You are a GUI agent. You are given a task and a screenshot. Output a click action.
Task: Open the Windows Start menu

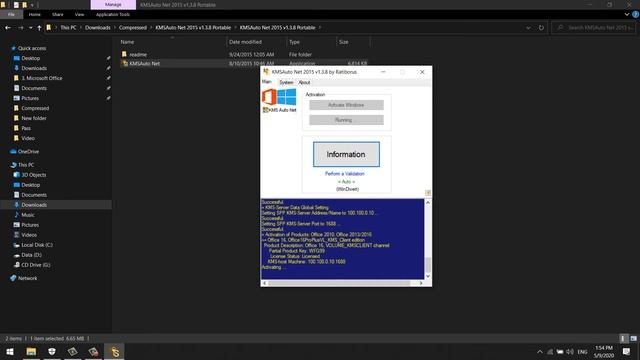[x=10, y=351]
